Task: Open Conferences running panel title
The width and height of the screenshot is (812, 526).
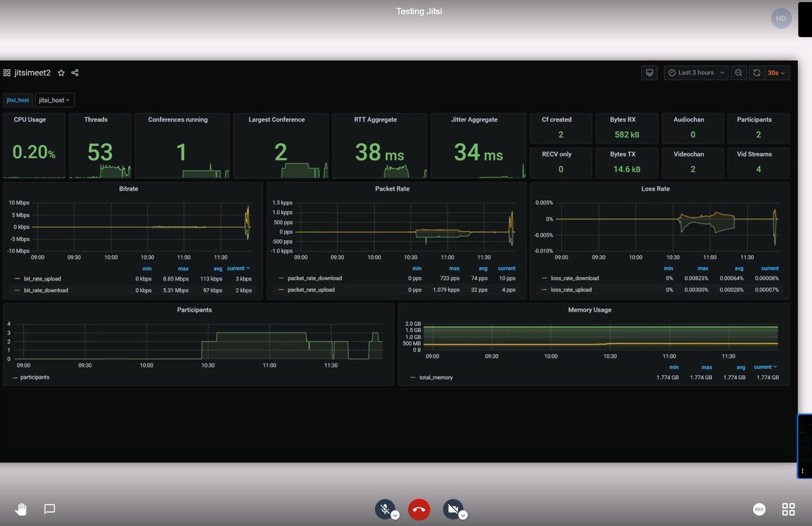Action: point(178,120)
